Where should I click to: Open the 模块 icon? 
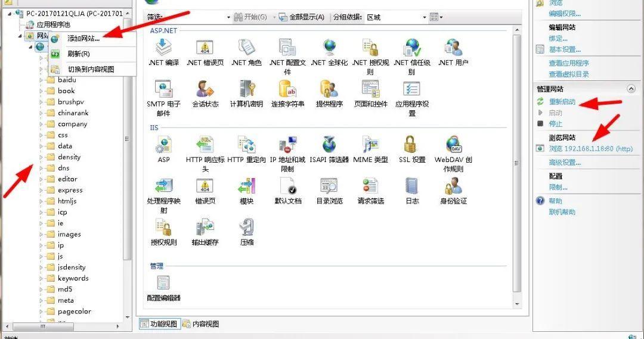[x=246, y=186]
